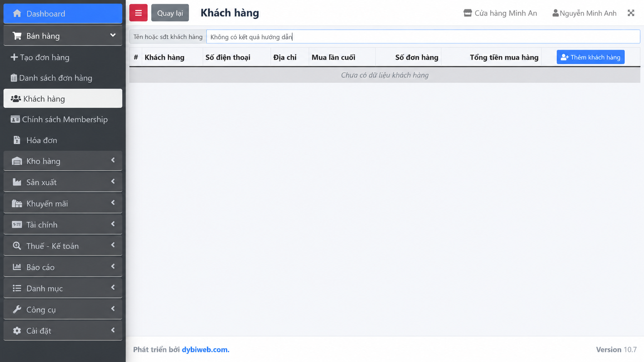Image resolution: width=644 pixels, height=362 pixels.
Task: Select Khách hàng in sidebar
Action: [x=63, y=98]
